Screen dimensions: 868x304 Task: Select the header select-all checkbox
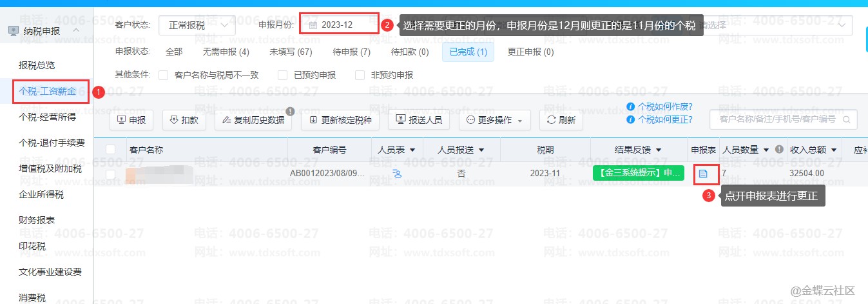pos(110,150)
